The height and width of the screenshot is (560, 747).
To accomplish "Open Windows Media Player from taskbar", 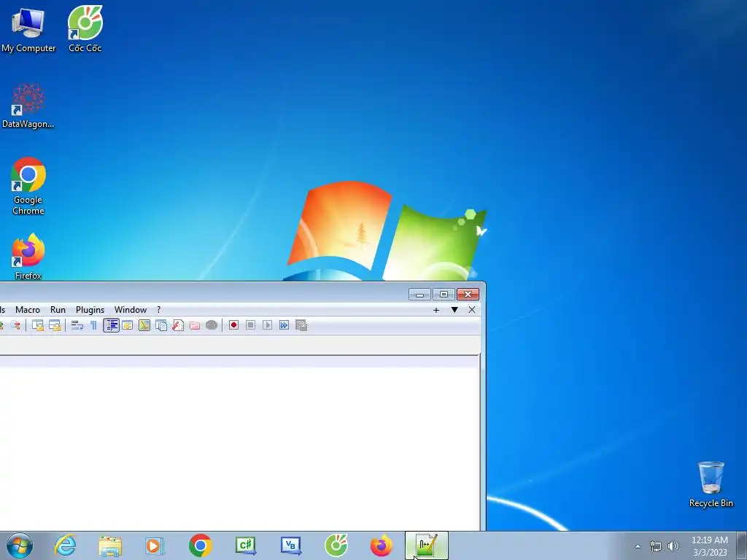I will click(155, 545).
